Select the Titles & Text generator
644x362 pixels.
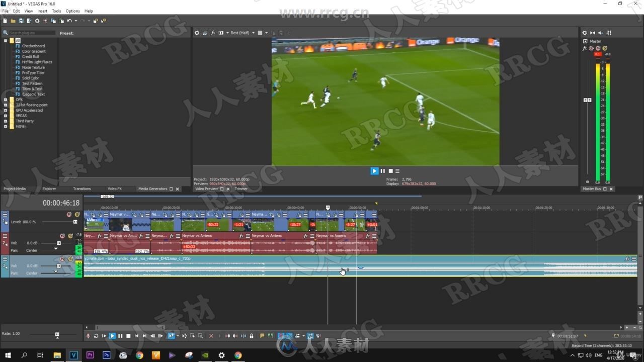(32, 89)
